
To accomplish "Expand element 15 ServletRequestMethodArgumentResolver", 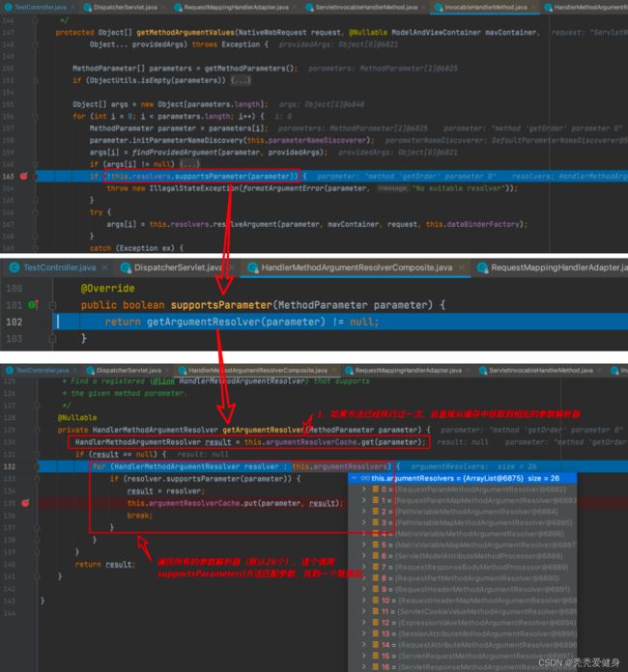I will coord(364,657).
